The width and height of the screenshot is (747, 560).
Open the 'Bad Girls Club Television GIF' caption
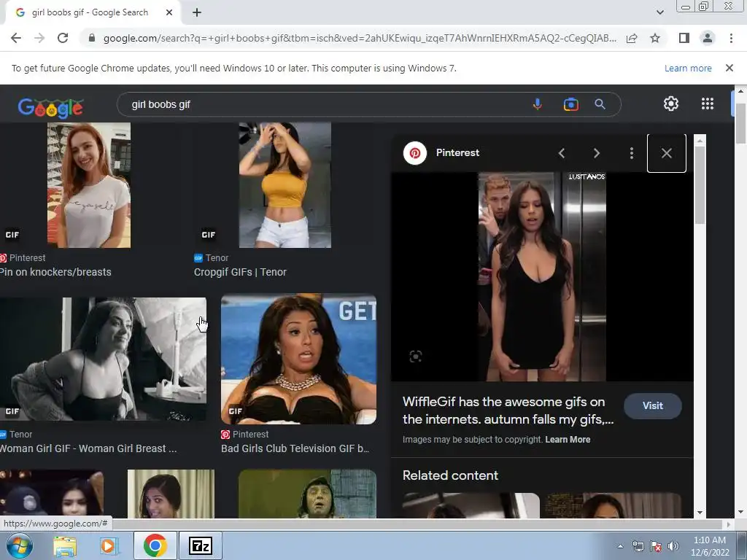295,448
